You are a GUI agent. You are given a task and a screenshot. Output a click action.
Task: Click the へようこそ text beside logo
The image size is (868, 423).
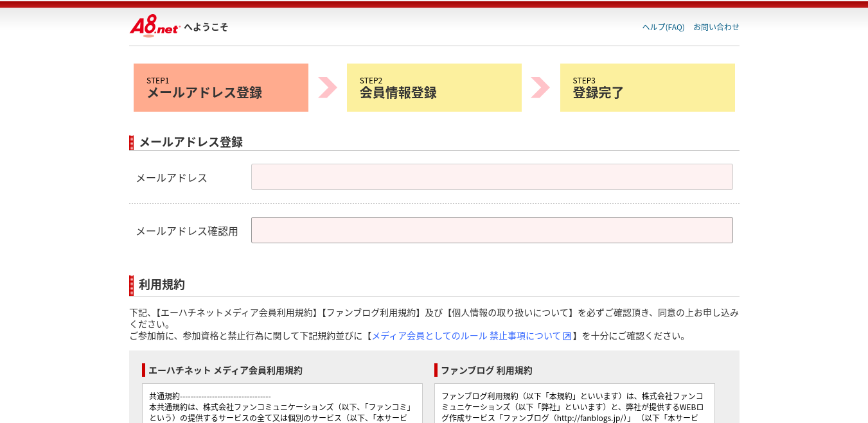coord(206,27)
